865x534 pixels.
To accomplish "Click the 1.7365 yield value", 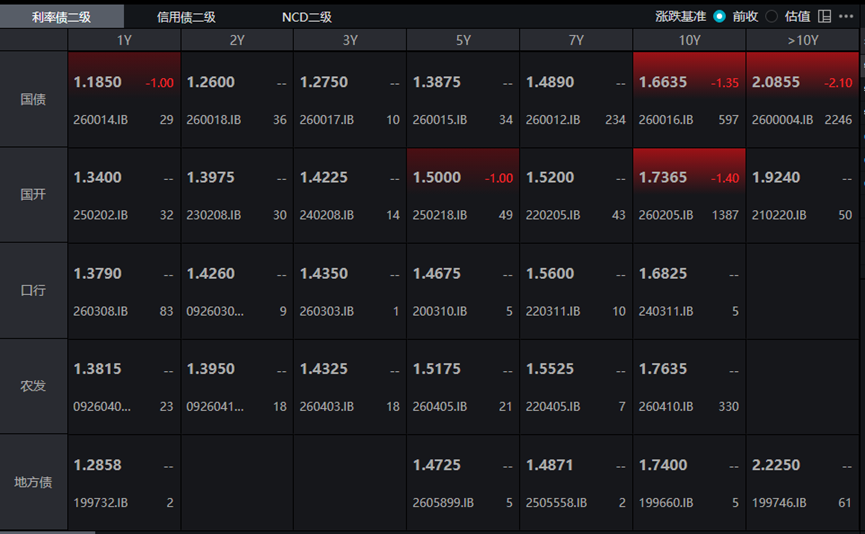I will (x=663, y=178).
